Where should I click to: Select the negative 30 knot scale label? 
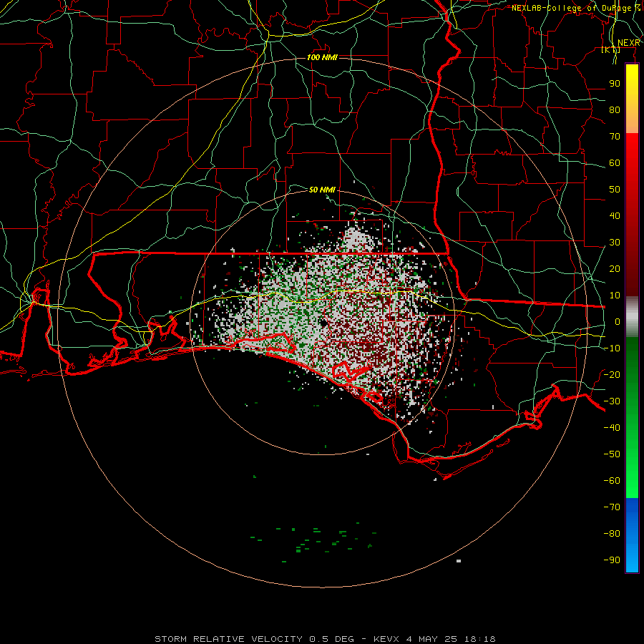pyautogui.click(x=612, y=401)
